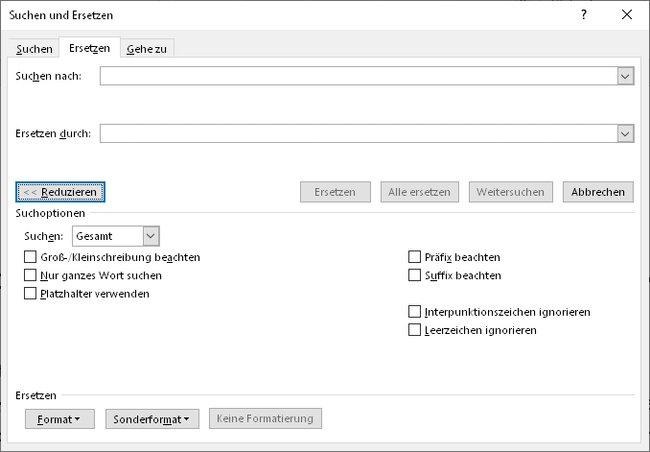This screenshot has height=452, width=650.
Task: Open the Sonderformat dropdown button
Action: tap(152, 419)
